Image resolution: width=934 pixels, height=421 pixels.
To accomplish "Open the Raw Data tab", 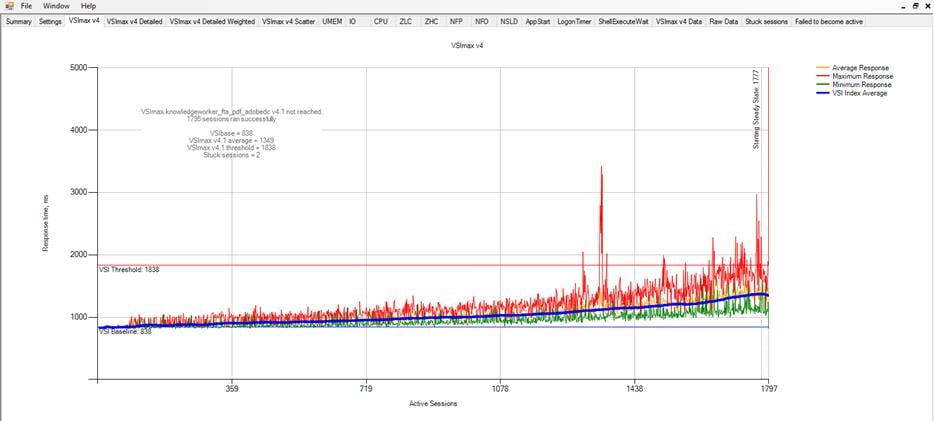I will [x=724, y=21].
